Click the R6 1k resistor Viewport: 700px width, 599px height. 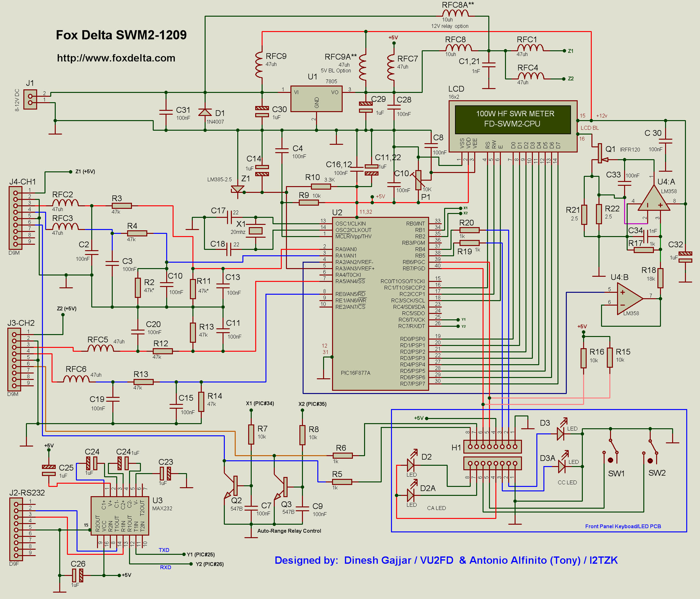pos(343,455)
